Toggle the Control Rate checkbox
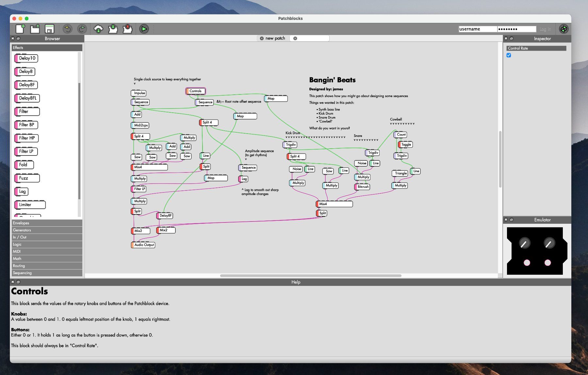Viewport: 588px width, 375px height. 509,55
